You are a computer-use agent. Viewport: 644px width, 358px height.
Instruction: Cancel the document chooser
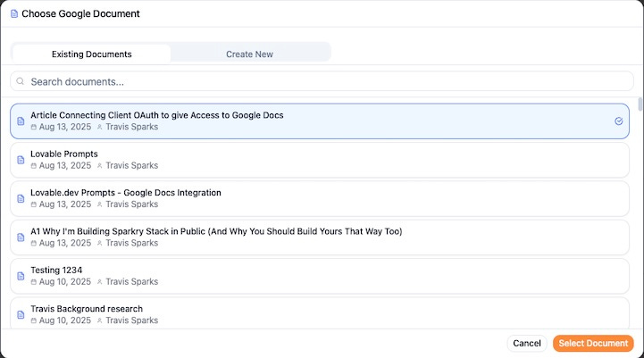pos(527,343)
